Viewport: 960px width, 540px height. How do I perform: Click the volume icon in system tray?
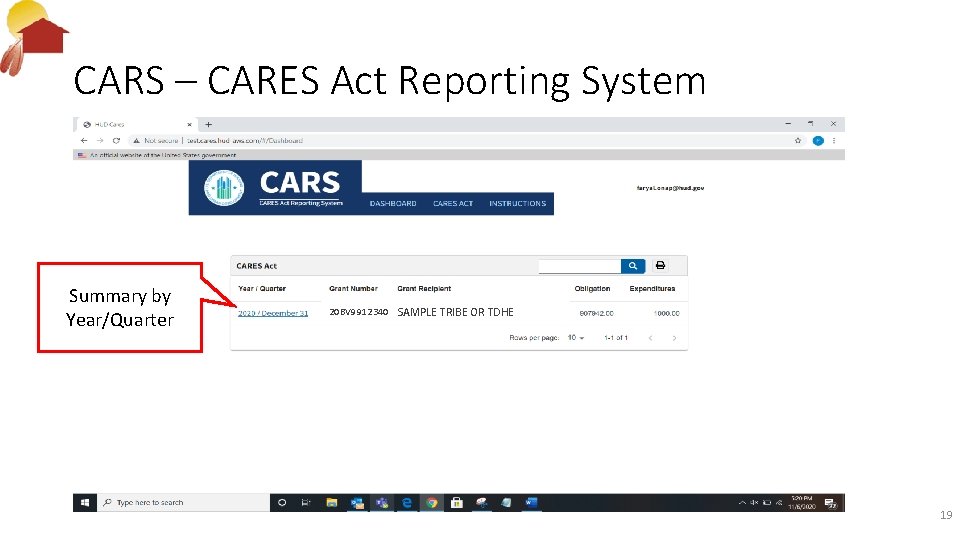(x=754, y=503)
